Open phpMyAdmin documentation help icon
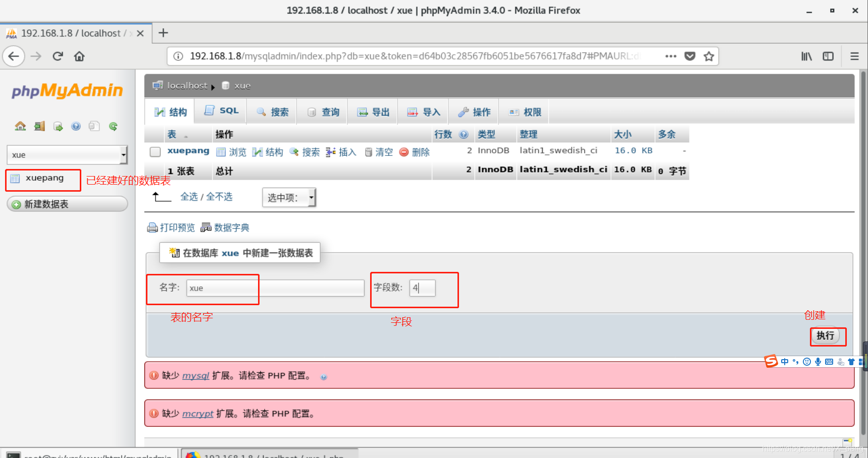This screenshot has height=458, width=868. coord(76,126)
